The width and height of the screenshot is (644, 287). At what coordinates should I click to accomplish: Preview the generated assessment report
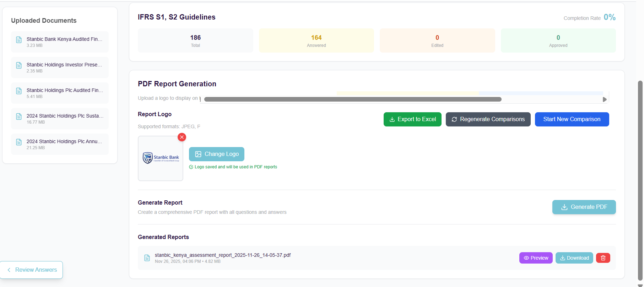[x=536, y=258]
